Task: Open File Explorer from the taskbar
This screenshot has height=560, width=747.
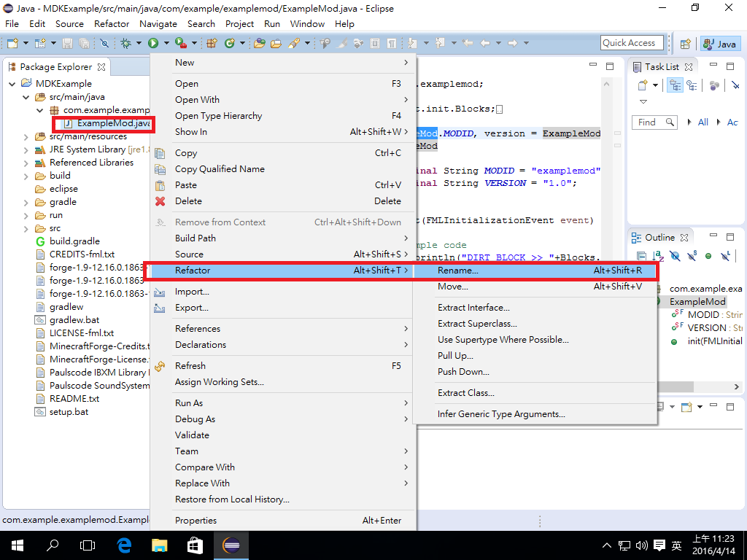Action: click(x=160, y=545)
